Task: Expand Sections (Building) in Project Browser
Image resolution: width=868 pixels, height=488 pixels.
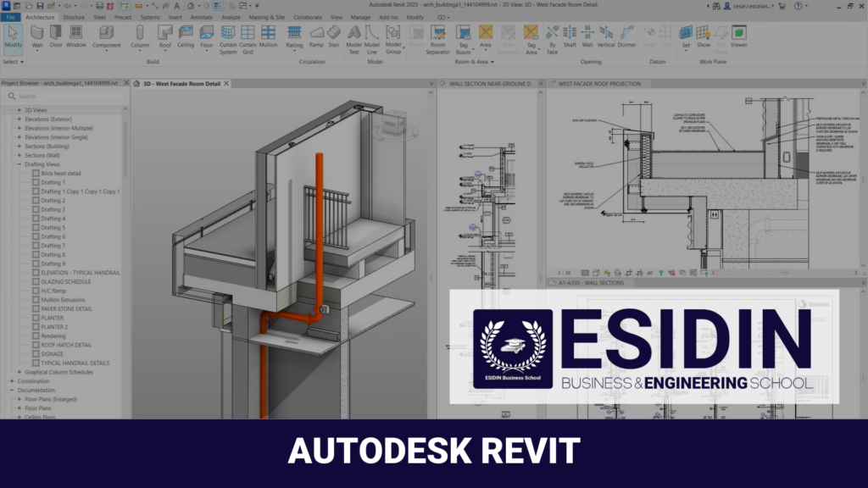Action: pos(19,147)
